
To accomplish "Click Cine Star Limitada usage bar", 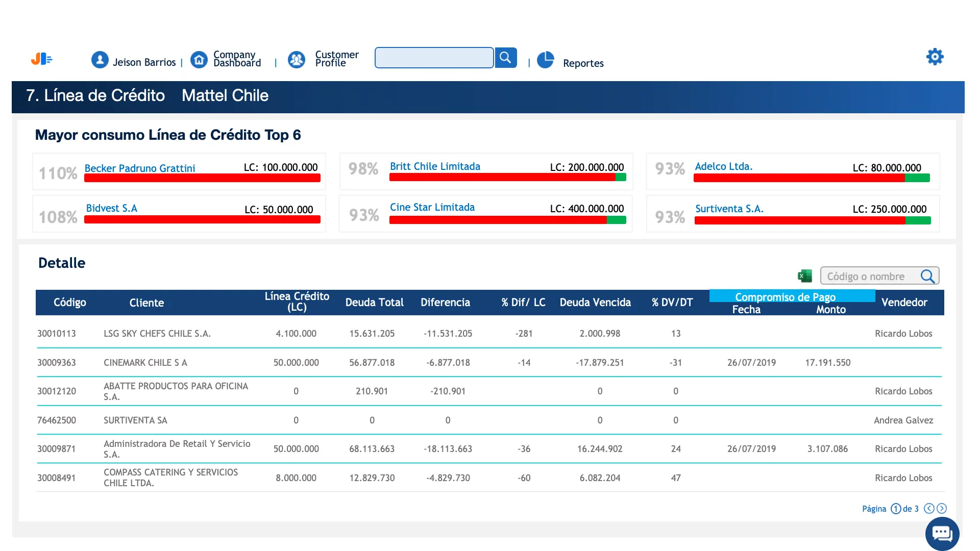I will 507,220.
